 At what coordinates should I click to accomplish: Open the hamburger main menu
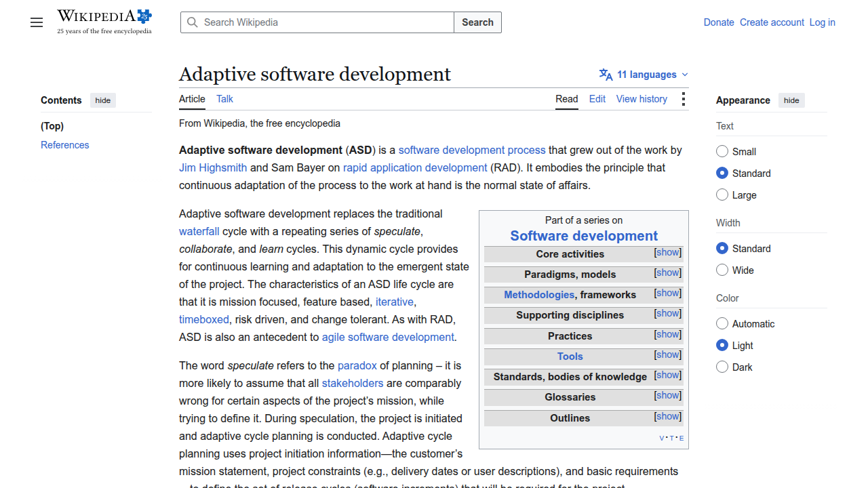pos(37,22)
